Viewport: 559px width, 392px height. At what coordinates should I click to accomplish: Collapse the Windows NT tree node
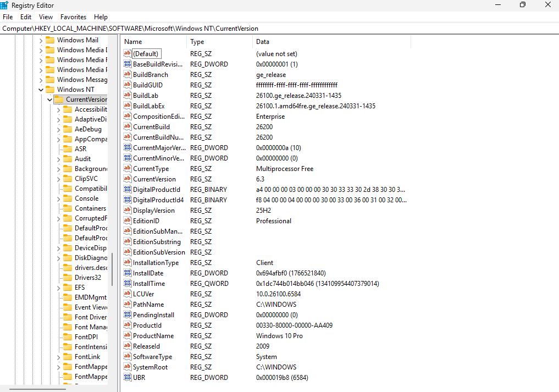[41, 90]
